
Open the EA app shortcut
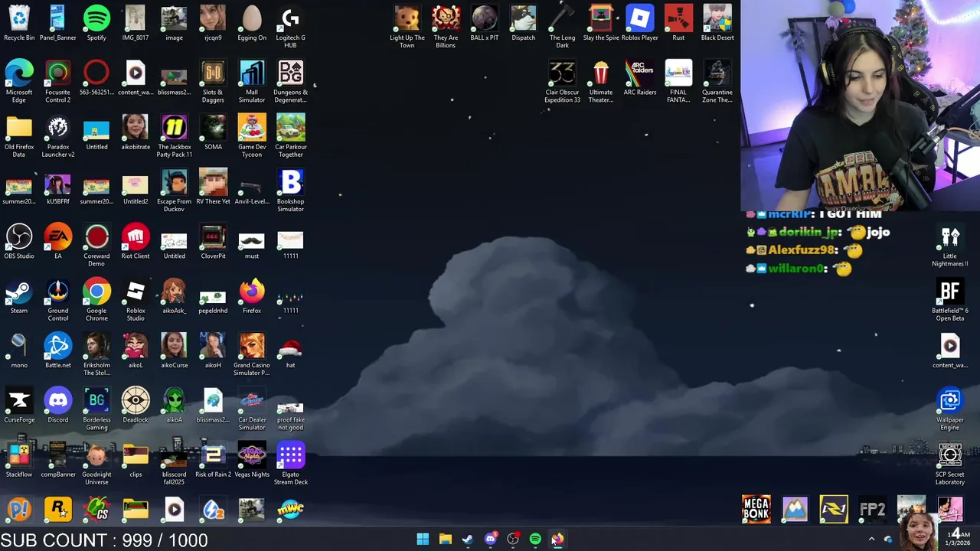57,241
